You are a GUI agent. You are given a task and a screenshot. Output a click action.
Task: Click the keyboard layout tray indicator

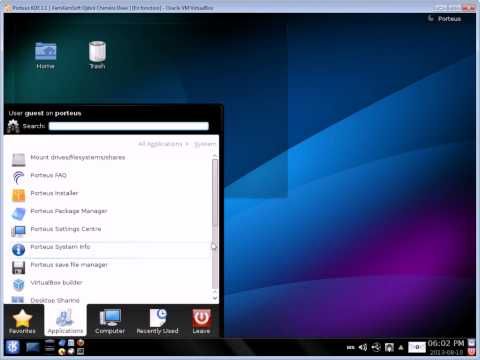351,348
